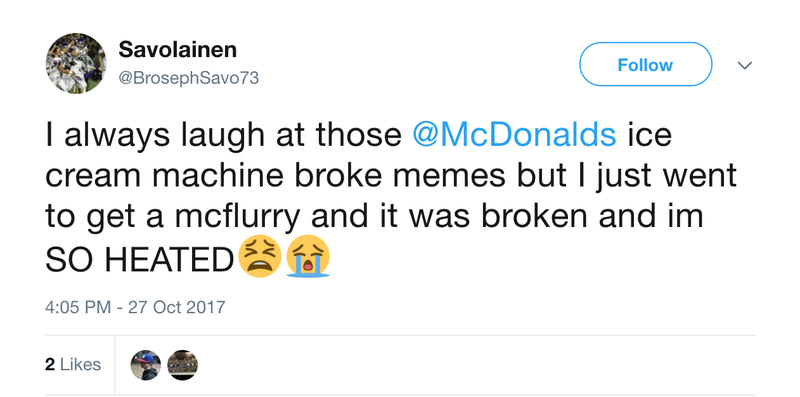Click the "I always laugh at those" text
Screen dimensions: 800x397
(x=223, y=136)
